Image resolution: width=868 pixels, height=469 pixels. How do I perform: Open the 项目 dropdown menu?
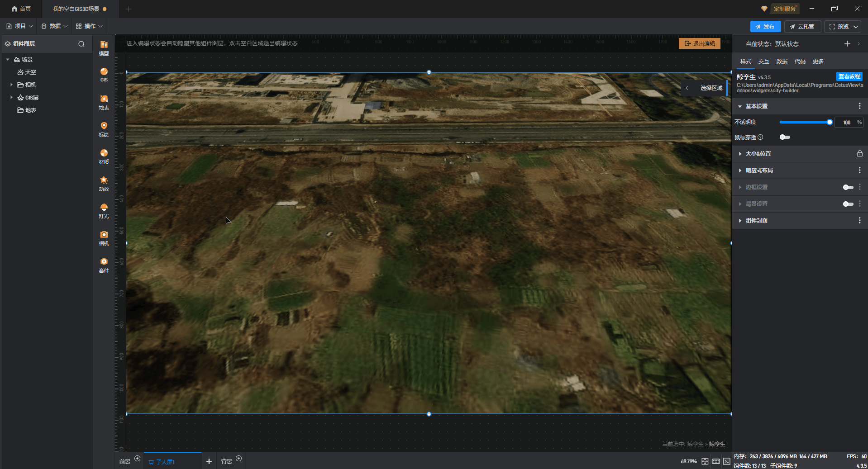pyautogui.click(x=20, y=26)
